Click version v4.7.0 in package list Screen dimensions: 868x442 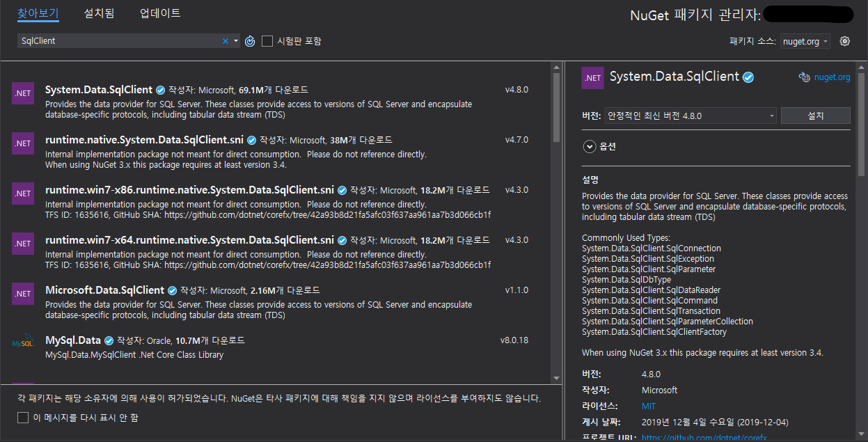pos(517,140)
